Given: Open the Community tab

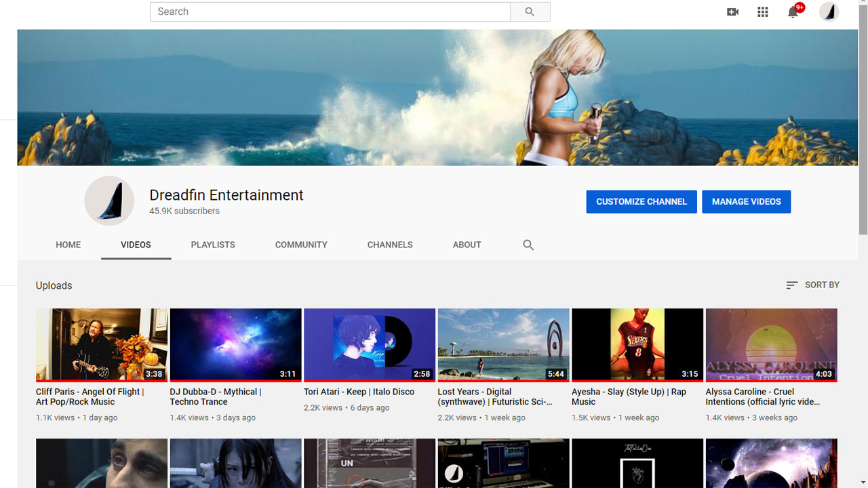Looking at the screenshot, I should [301, 245].
